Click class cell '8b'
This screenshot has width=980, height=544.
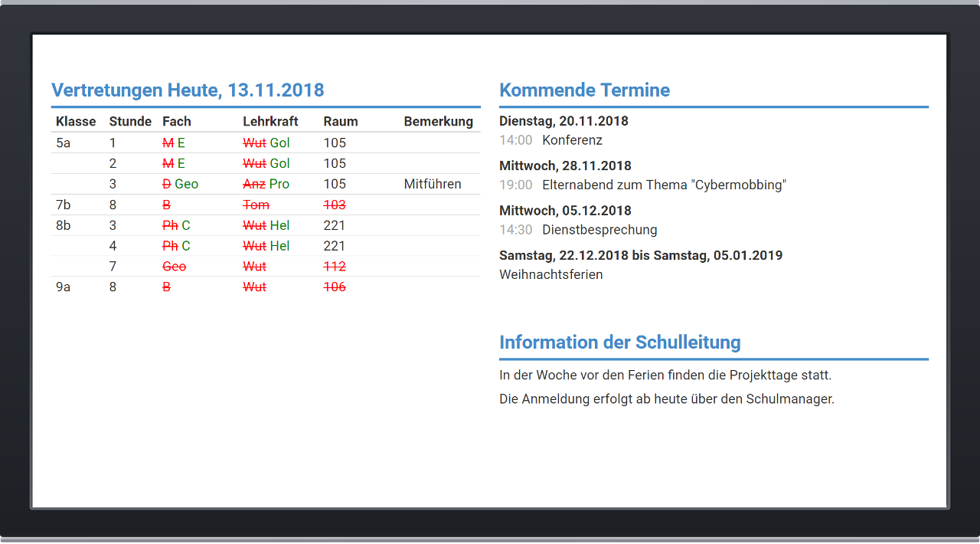tap(64, 226)
